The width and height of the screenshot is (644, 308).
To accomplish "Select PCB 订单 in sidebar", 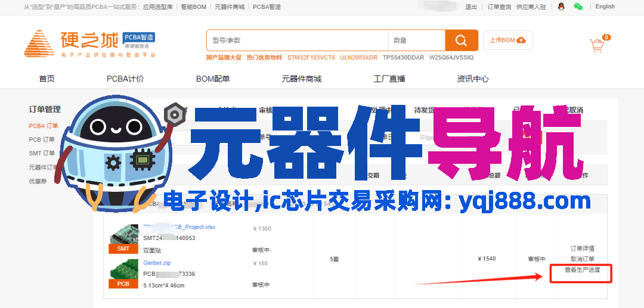I will (42, 139).
